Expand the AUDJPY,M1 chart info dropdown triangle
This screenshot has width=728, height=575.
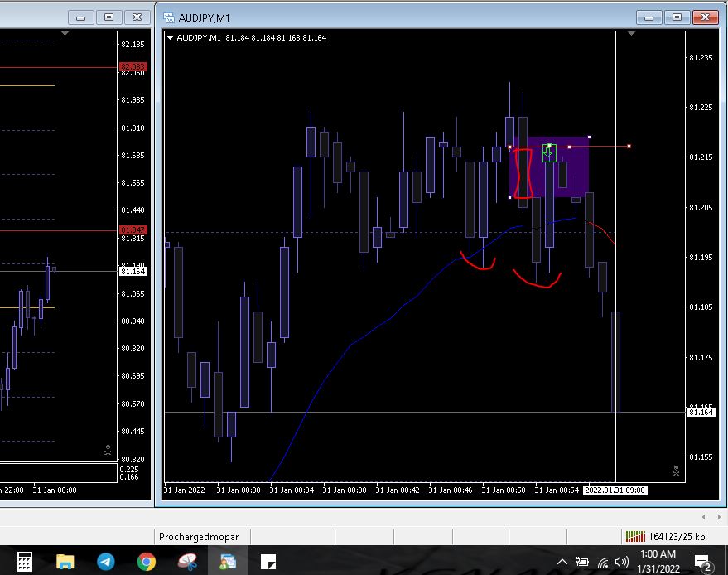point(170,38)
